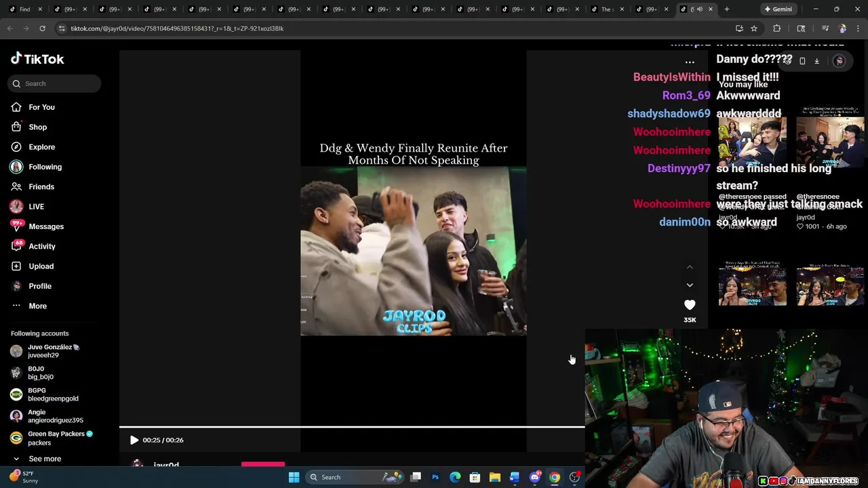Open Microsoft Edge from taskbar
The width and height of the screenshot is (868, 488).
pyautogui.click(x=455, y=477)
